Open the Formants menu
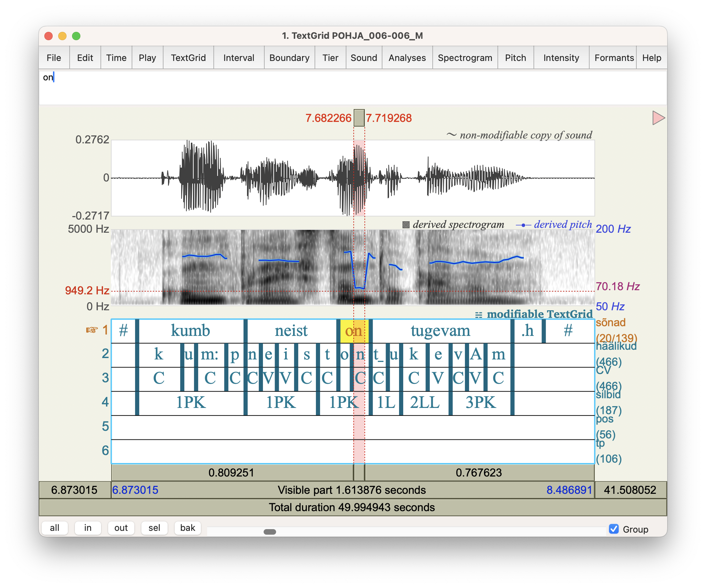This screenshot has height=588, width=706. tap(614, 58)
